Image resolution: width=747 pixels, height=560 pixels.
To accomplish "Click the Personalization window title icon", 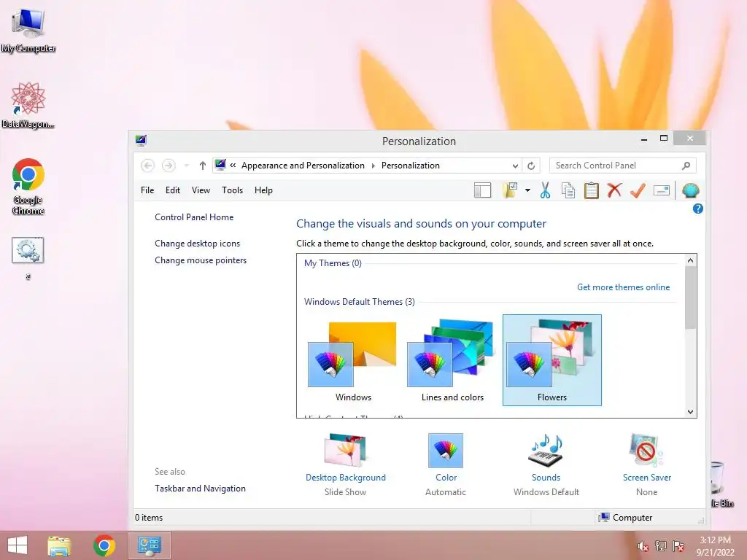I will point(141,140).
